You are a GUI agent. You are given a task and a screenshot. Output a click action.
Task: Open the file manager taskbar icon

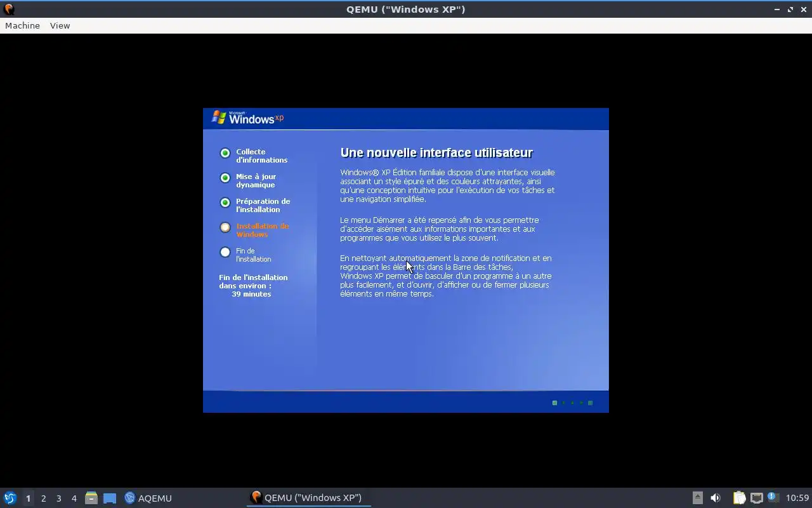(91, 498)
